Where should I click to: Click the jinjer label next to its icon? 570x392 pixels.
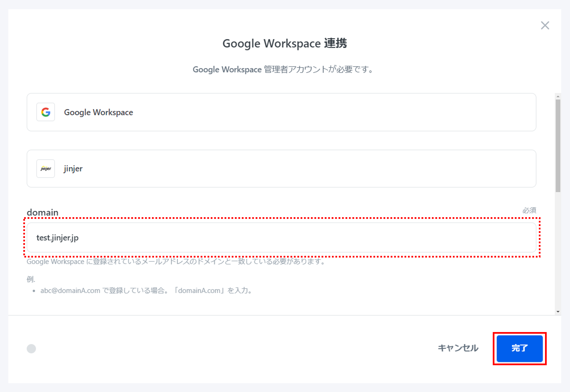73,168
